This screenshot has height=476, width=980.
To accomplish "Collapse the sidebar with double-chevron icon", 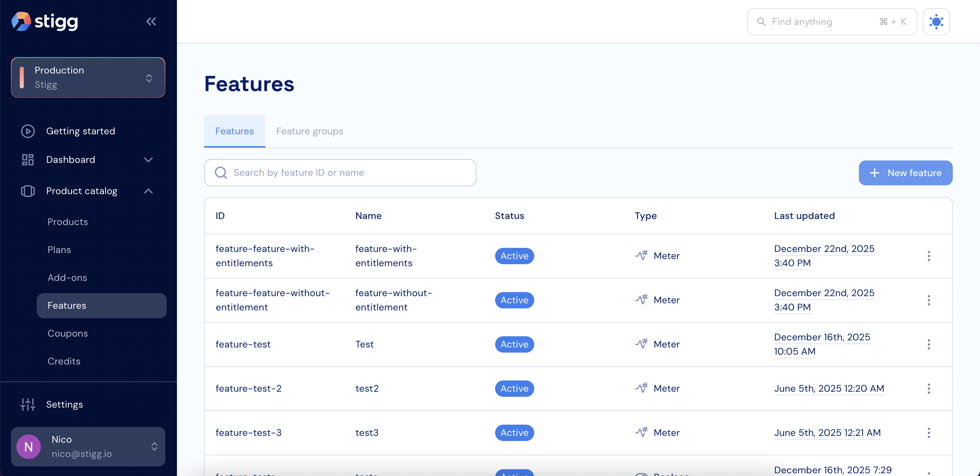I will [x=151, y=21].
